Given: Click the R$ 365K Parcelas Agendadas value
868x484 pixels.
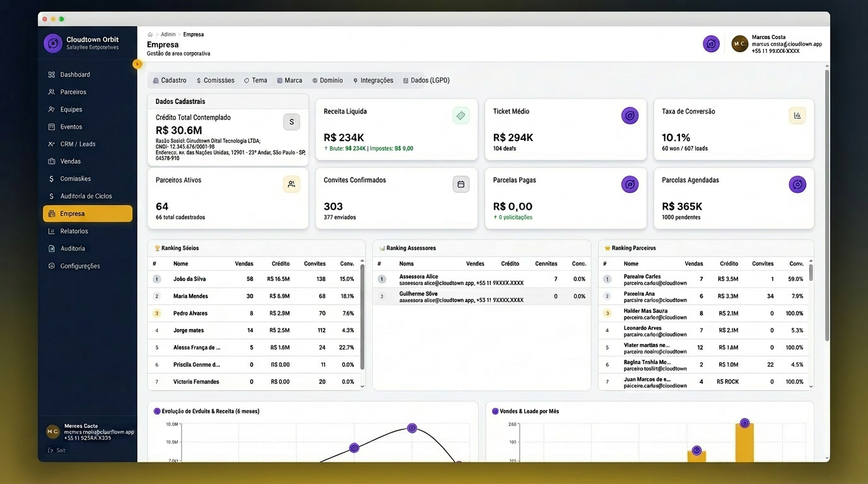Looking at the screenshot, I should click(x=683, y=206).
